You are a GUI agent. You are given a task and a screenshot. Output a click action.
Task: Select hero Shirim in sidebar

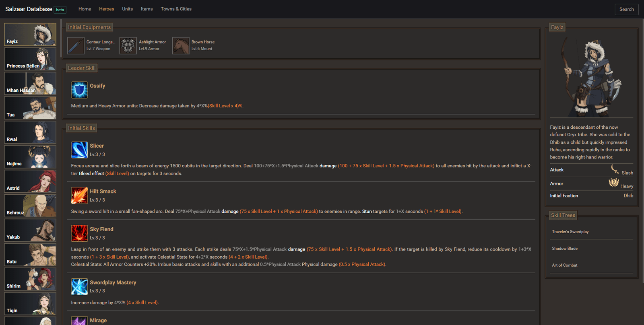click(30, 280)
